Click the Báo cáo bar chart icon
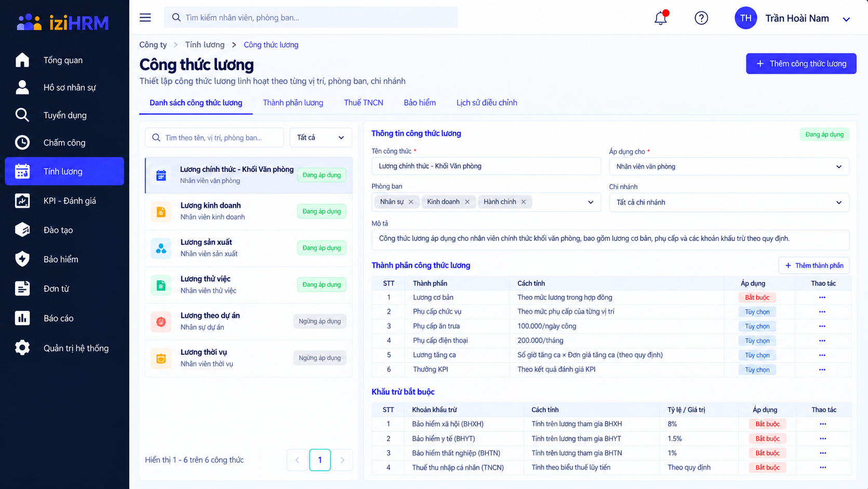This screenshot has height=489, width=868. [22, 318]
